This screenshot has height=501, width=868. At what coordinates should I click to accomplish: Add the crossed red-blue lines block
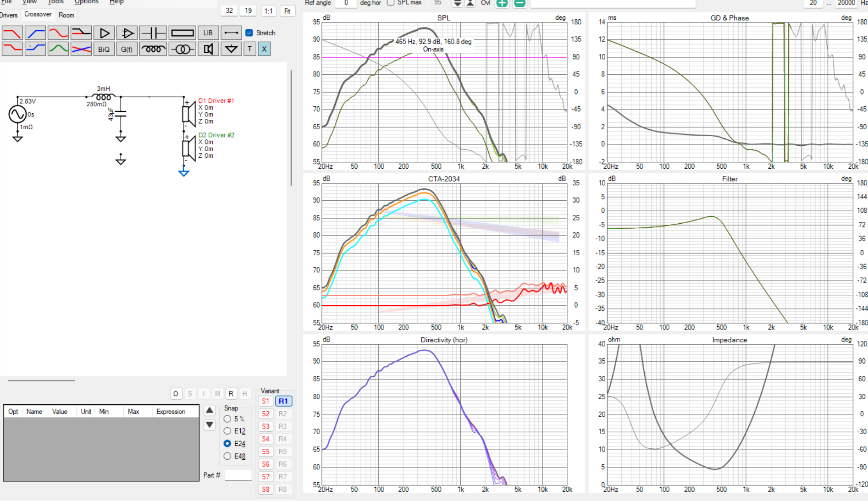81,49
